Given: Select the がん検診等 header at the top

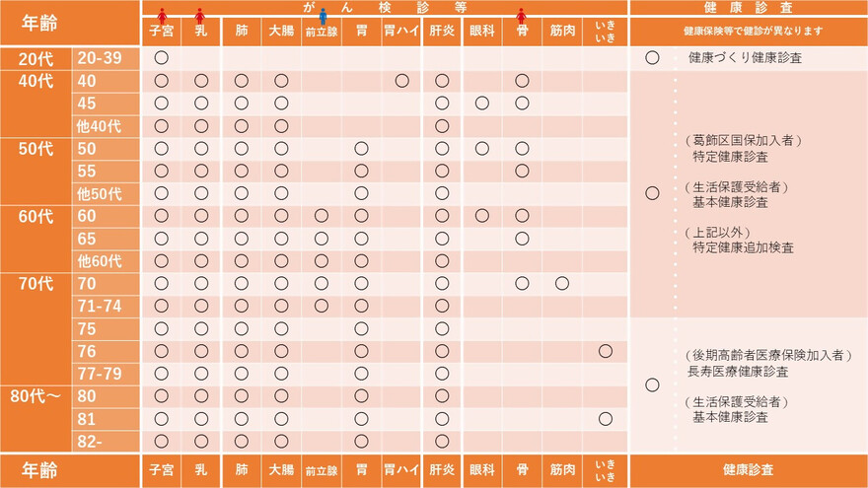Looking at the screenshot, I should click(x=385, y=7).
